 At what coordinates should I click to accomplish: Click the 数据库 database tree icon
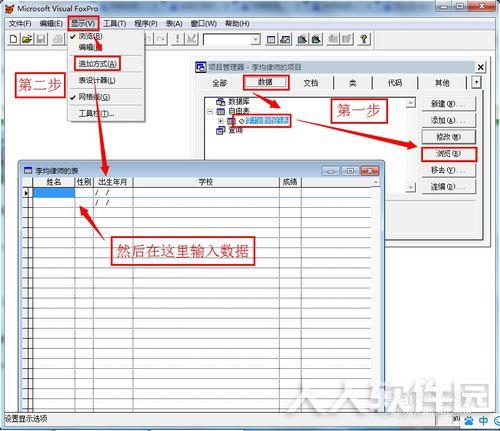(221, 101)
